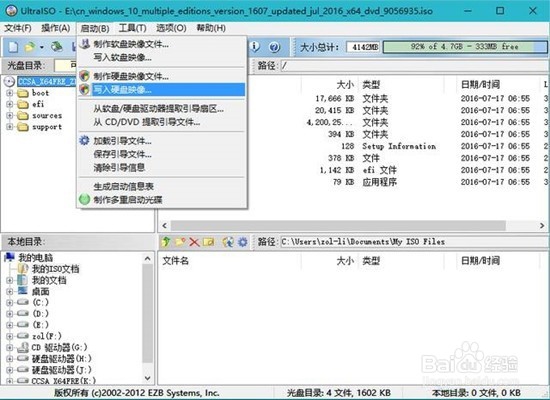Click the blue Info icon in toolbar
550x400 pixels.
255,47
